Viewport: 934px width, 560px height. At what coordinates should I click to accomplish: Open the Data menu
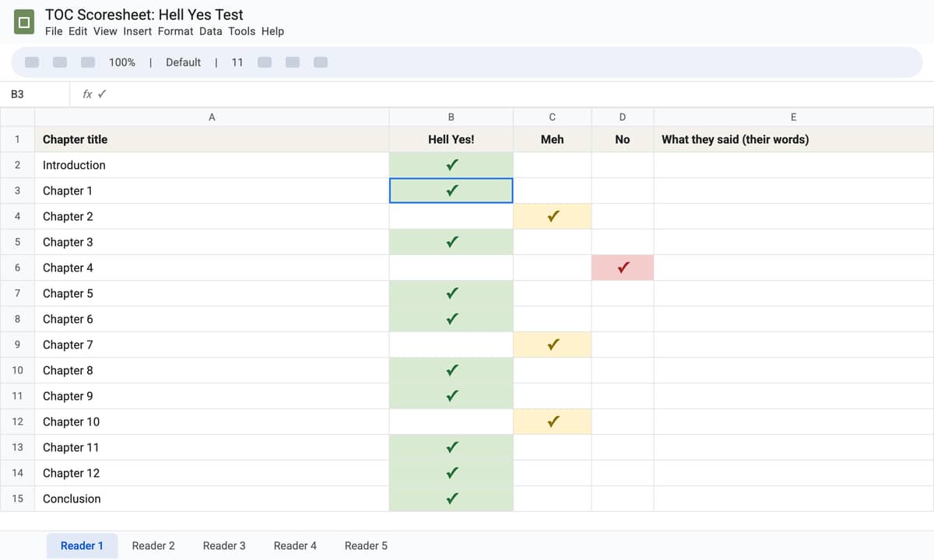(x=210, y=31)
